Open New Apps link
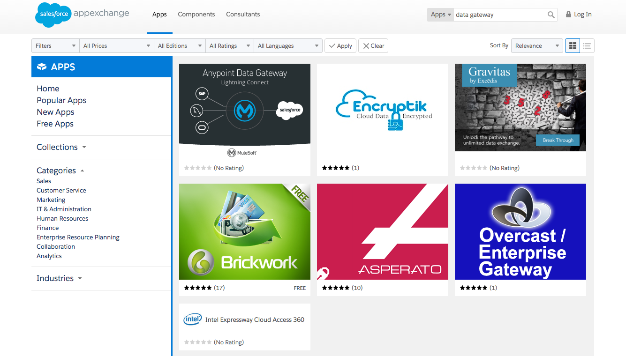The height and width of the screenshot is (364, 626). point(55,112)
